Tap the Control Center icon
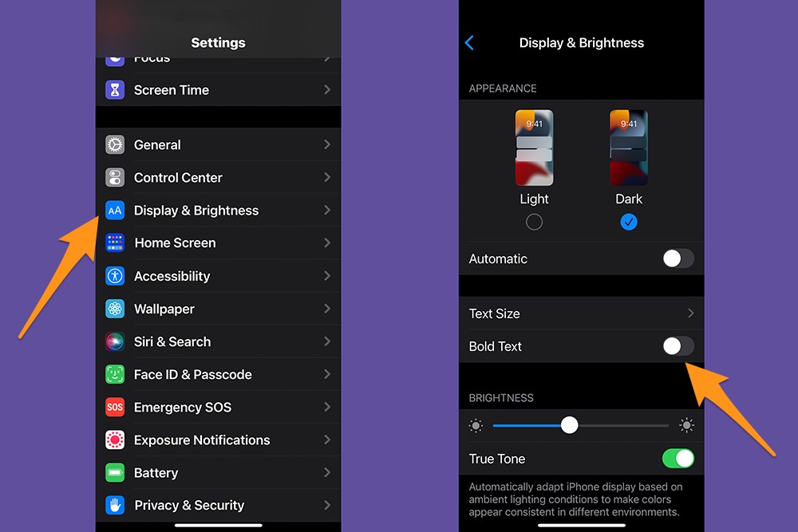798x532 pixels. click(x=115, y=178)
